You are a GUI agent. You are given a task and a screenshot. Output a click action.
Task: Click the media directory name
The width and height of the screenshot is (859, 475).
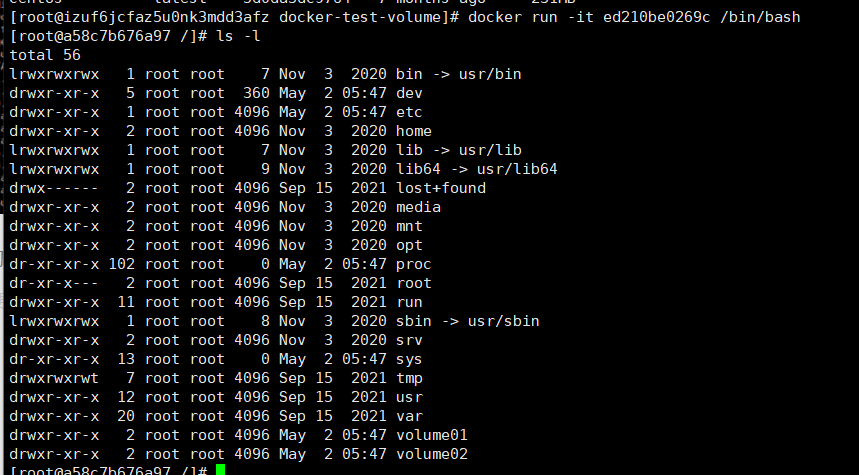[419, 207]
